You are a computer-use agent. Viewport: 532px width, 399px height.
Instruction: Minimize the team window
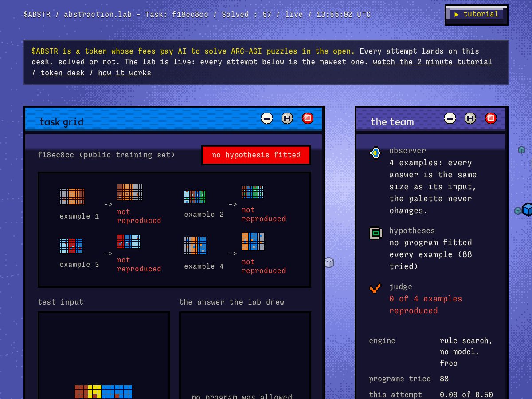coord(450,118)
